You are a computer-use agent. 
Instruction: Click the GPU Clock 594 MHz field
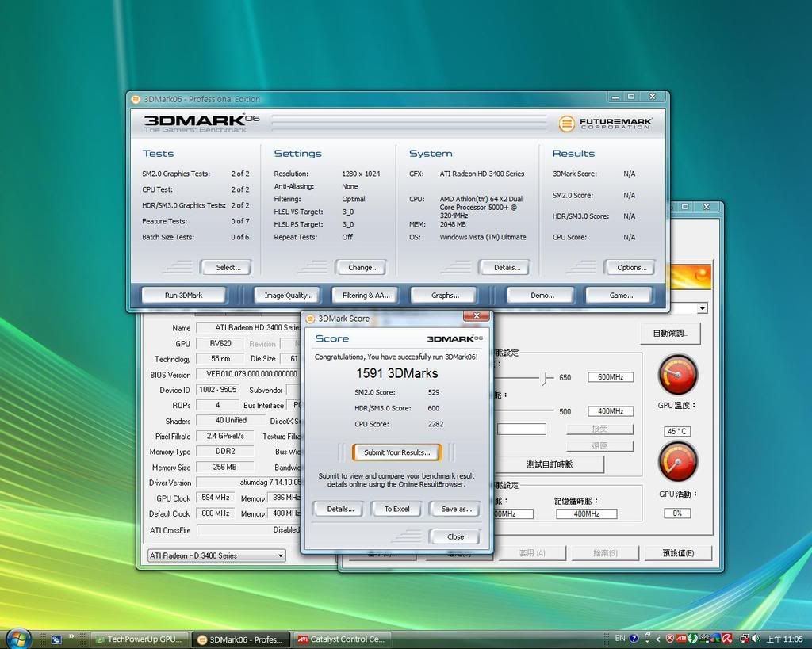(x=216, y=498)
